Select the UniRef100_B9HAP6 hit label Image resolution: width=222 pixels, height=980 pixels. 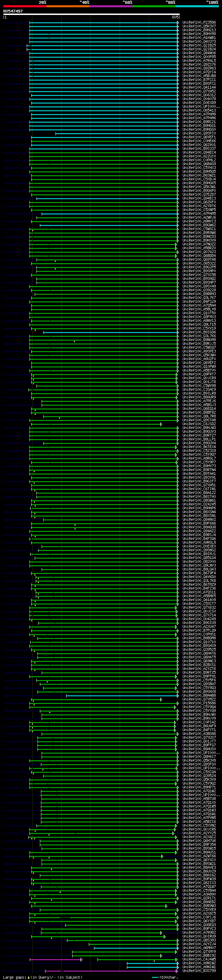199,508
